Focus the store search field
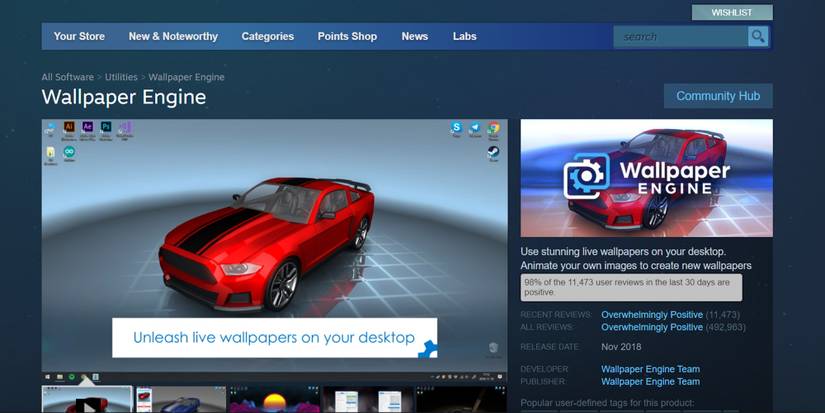Image resolution: width=825 pixels, height=413 pixels. [x=680, y=37]
